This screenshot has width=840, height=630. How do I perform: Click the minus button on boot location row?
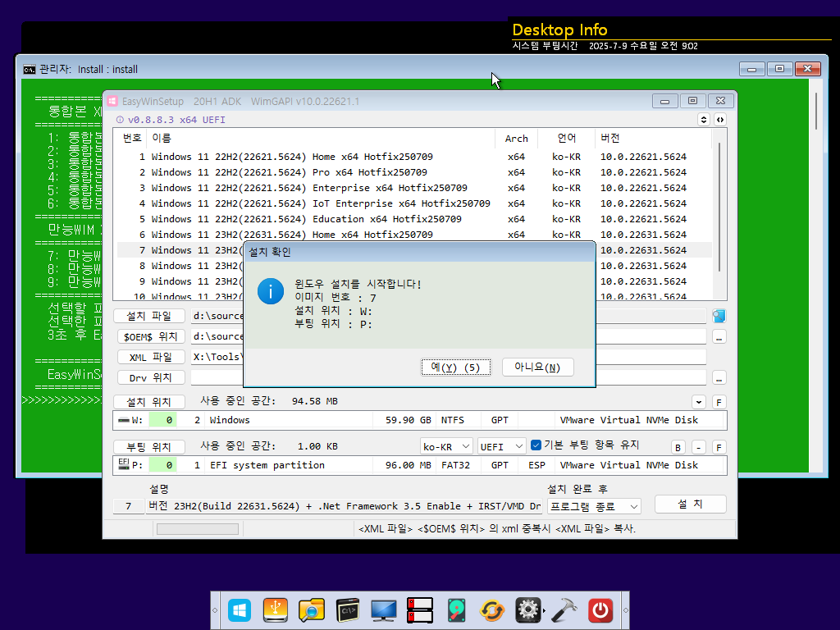click(699, 447)
